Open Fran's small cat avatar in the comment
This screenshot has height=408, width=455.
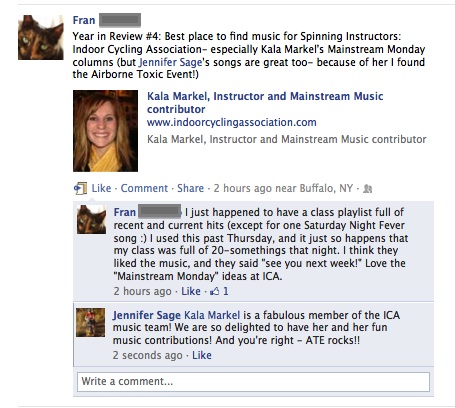pyautogui.click(x=91, y=219)
